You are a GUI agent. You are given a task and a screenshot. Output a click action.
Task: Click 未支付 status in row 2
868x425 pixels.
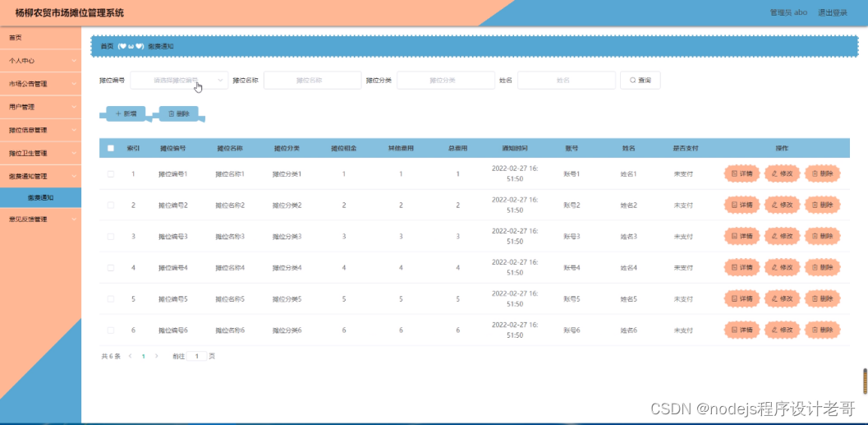pyautogui.click(x=683, y=205)
